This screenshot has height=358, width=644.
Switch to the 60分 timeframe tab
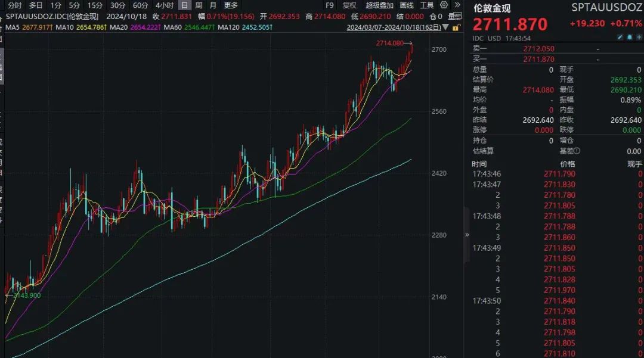(140, 5)
